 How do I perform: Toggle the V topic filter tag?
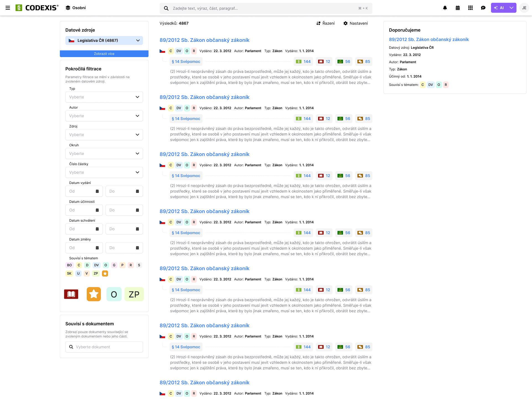pyautogui.click(x=87, y=273)
